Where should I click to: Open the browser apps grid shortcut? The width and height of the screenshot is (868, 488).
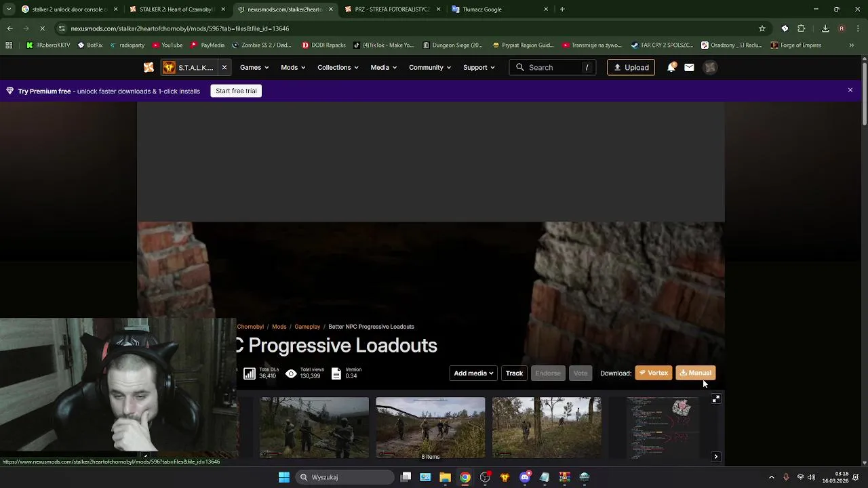point(9,45)
